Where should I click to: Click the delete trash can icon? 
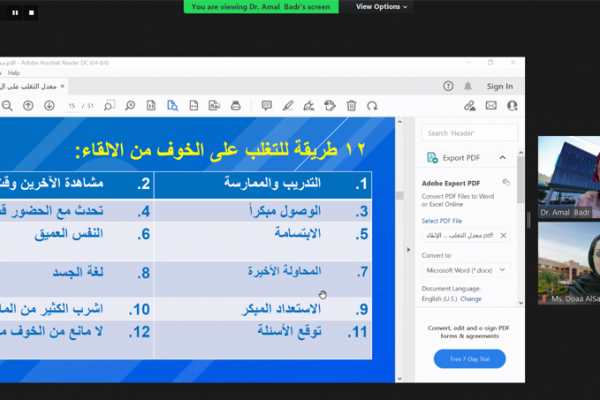351,104
